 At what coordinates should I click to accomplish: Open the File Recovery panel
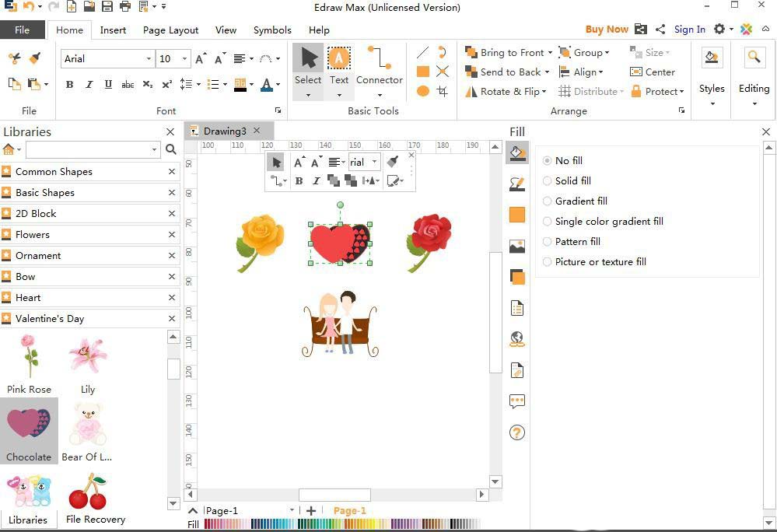tap(95, 519)
